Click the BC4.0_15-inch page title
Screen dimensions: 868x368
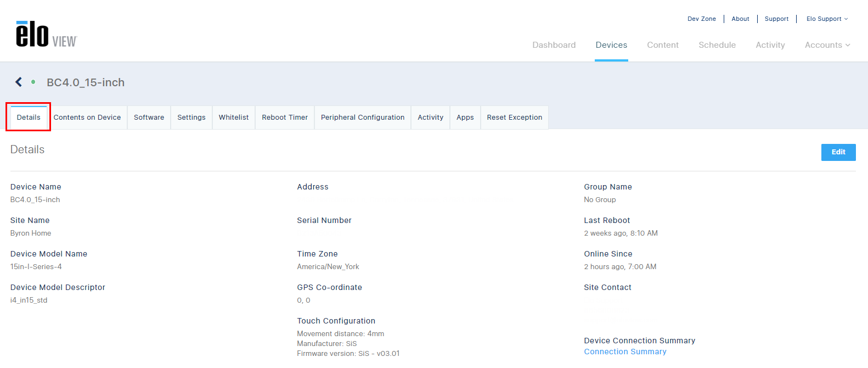(x=86, y=82)
